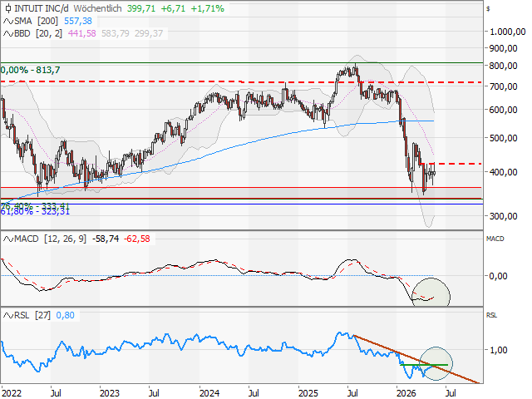Click the 1.000,00 price axis label
The width and height of the screenshot is (532, 399).
(x=508, y=32)
